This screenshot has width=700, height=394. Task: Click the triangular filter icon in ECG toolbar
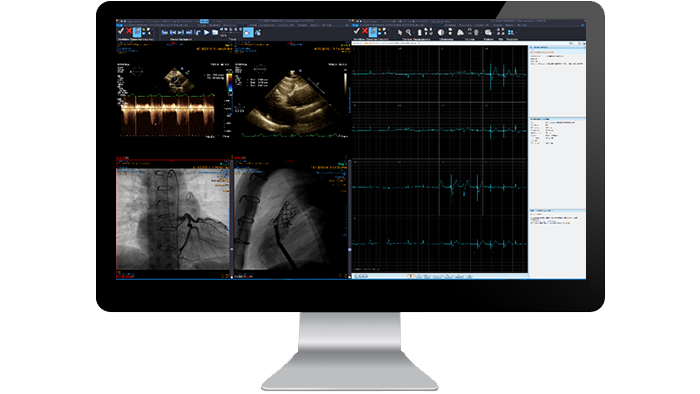460,33
